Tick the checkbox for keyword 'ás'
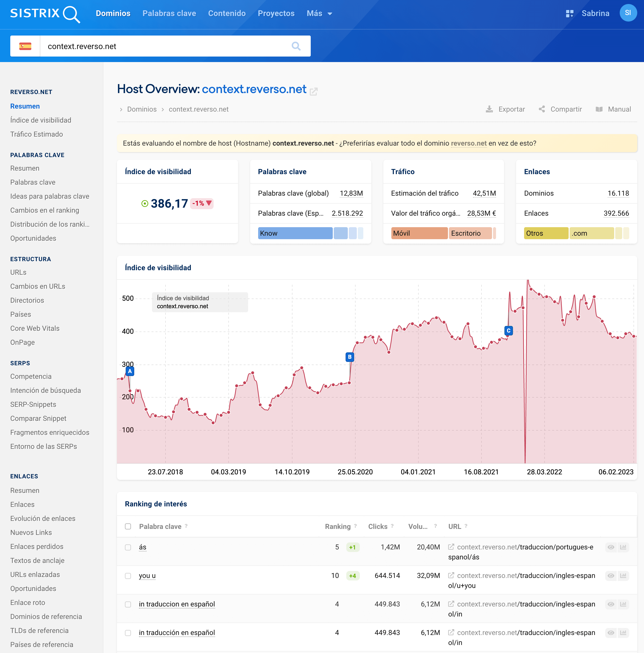 pos(128,547)
